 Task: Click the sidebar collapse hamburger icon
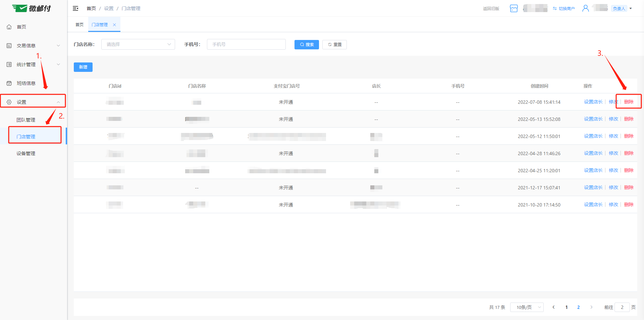(75, 8)
